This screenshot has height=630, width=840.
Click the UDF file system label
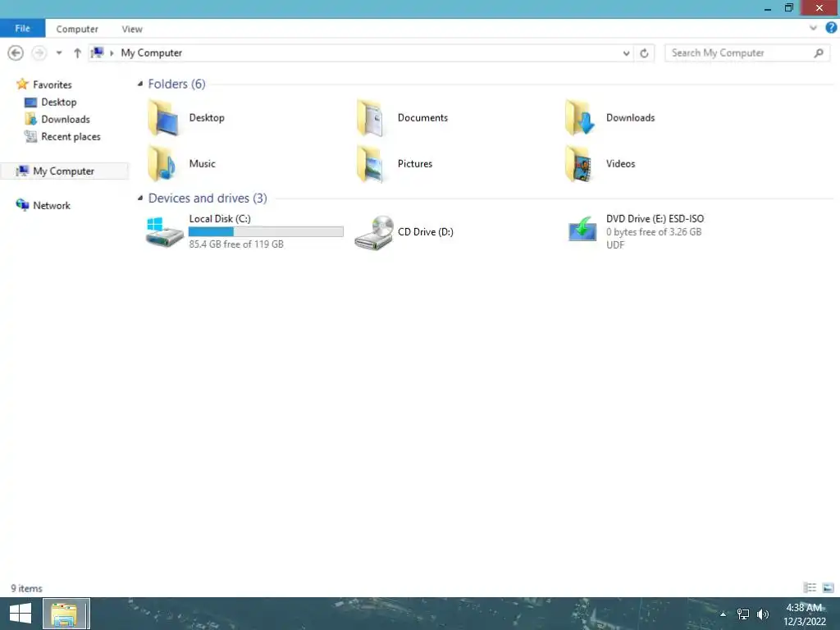tap(615, 244)
